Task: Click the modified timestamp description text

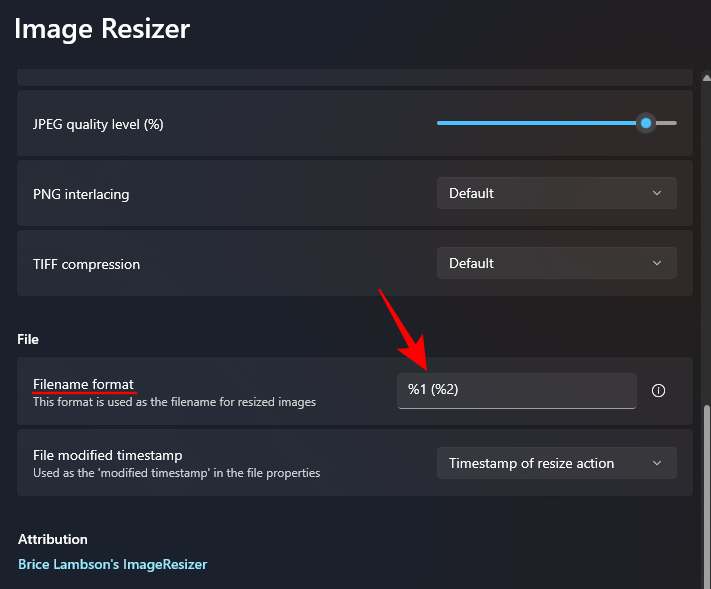Action: pyautogui.click(x=176, y=472)
